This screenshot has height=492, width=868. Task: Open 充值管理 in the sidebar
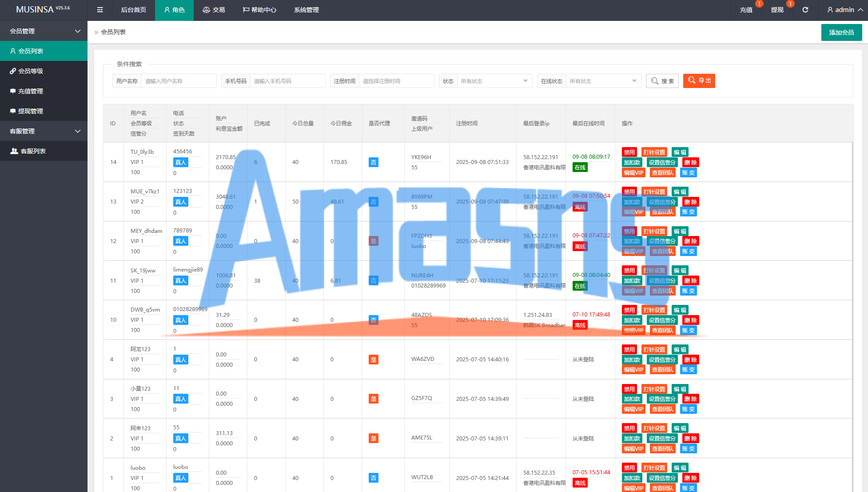[x=30, y=91]
